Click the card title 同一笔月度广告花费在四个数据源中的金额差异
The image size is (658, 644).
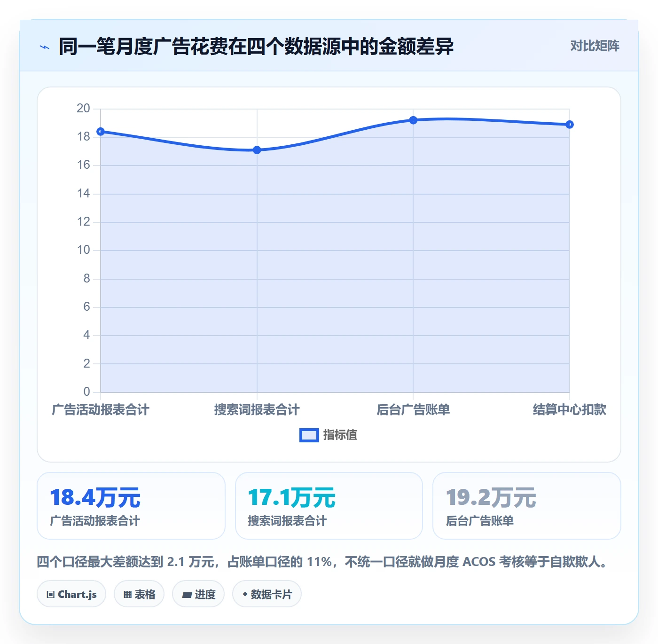(x=256, y=47)
